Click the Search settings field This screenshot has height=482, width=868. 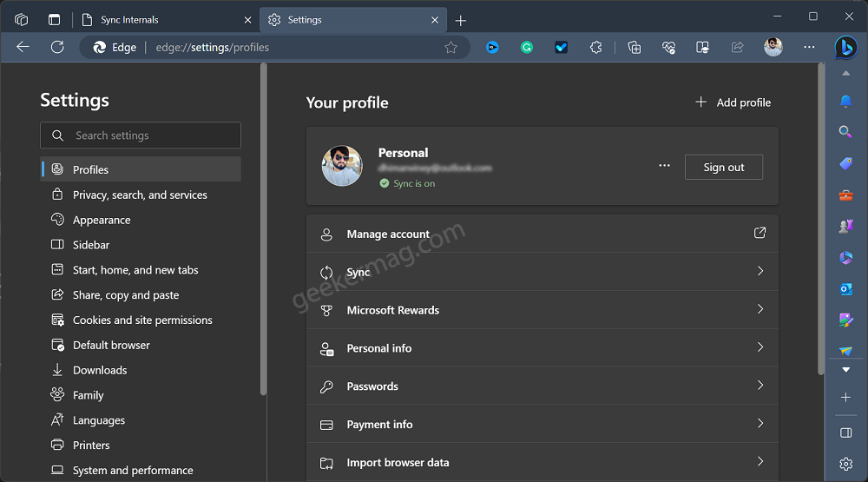point(141,135)
